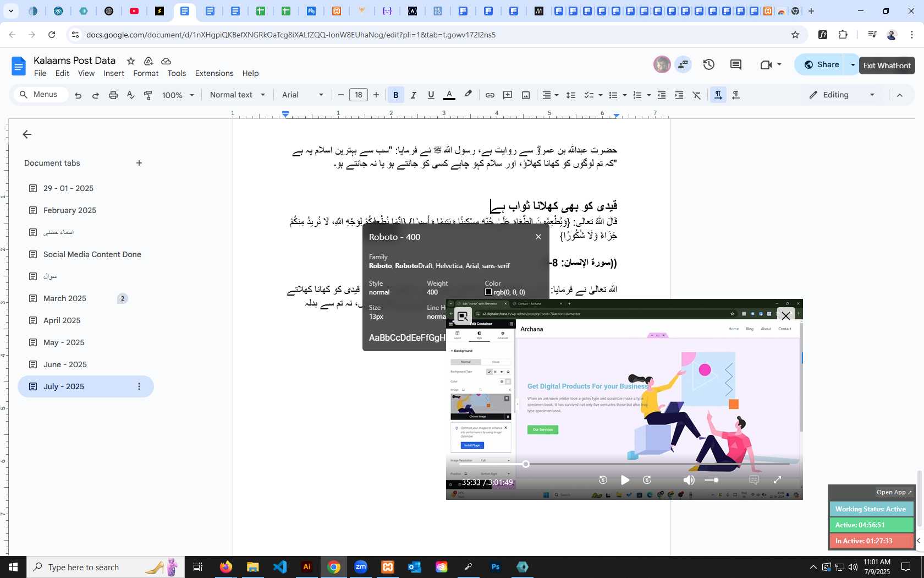Screen dimensions: 924x578
Task: Toggle italic formatting
Action: 414,95
